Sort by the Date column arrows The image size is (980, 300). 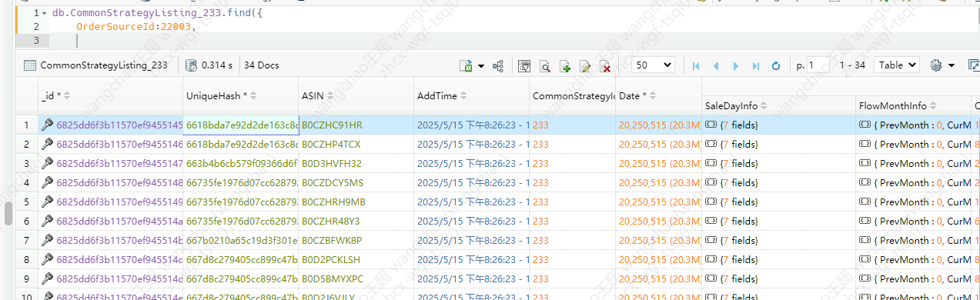point(654,96)
